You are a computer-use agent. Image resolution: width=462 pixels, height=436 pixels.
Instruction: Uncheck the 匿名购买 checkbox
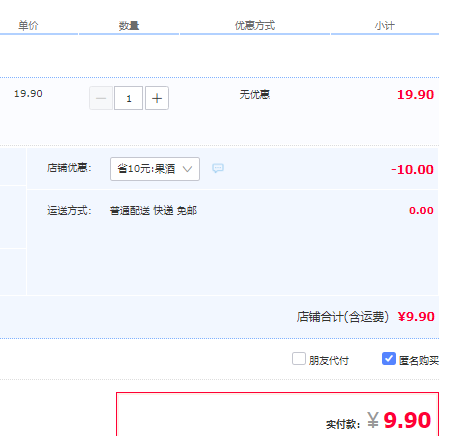tap(389, 359)
